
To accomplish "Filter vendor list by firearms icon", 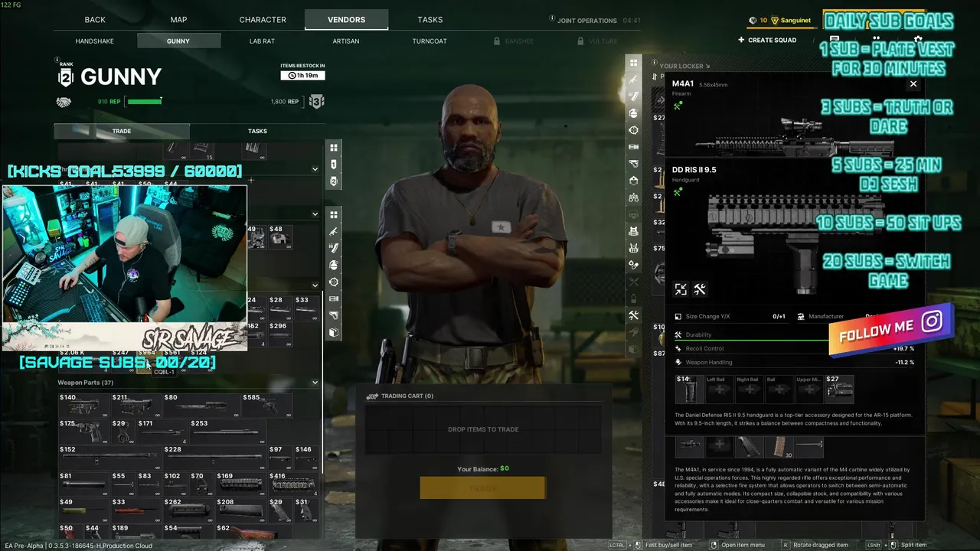I will tap(334, 231).
